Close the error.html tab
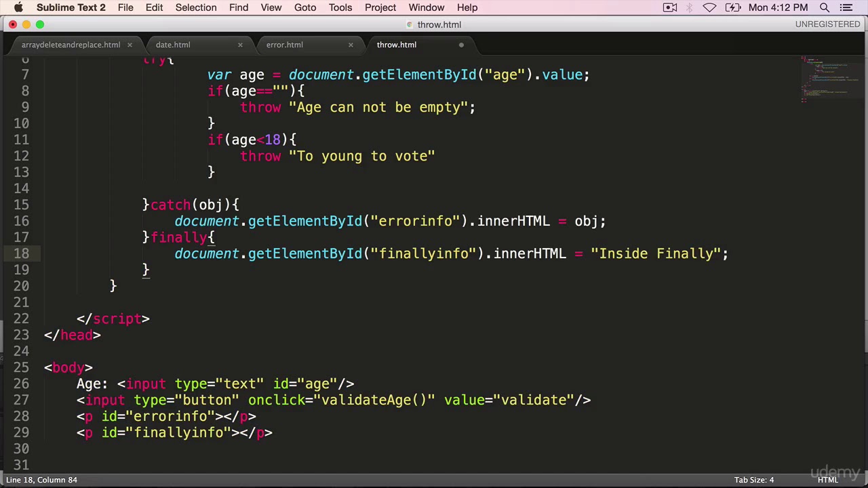Screen dimensions: 868x488 click(x=351, y=45)
